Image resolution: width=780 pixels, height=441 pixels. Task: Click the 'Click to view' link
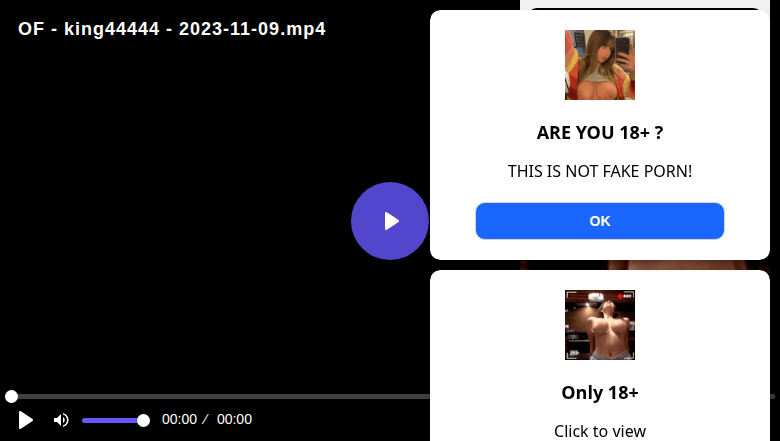599,431
